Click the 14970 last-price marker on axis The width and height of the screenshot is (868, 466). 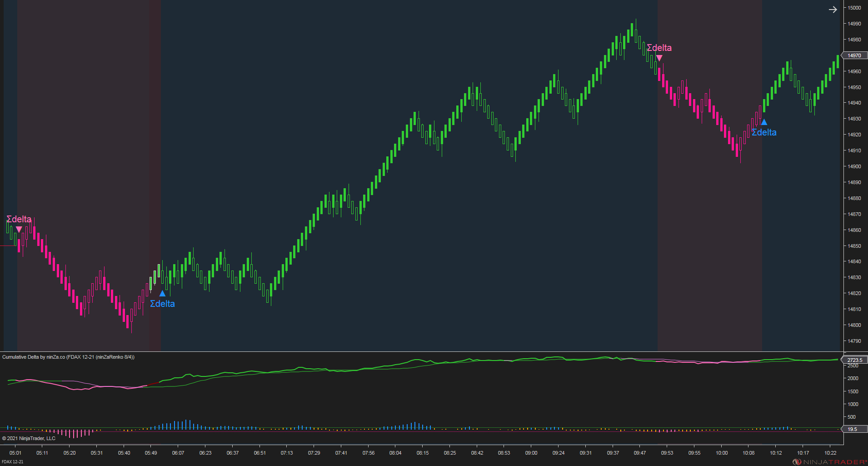pos(854,55)
